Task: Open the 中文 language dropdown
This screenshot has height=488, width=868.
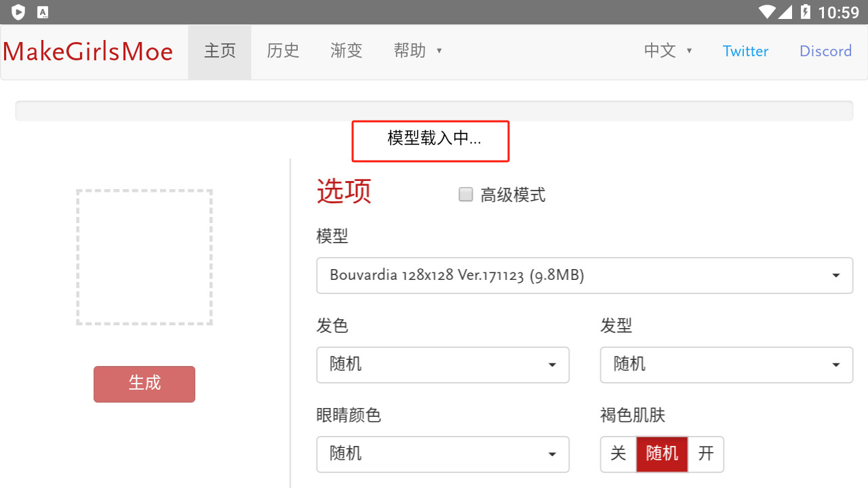Action: coord(668,52)
